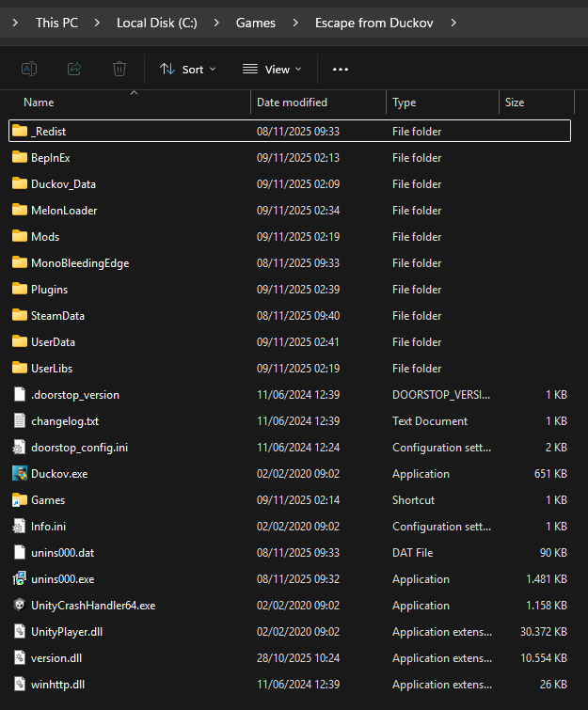The image size is (588, 710).
Task: Click the date '09/11/2025 02:41'
Action: click(x=298, y=342)
